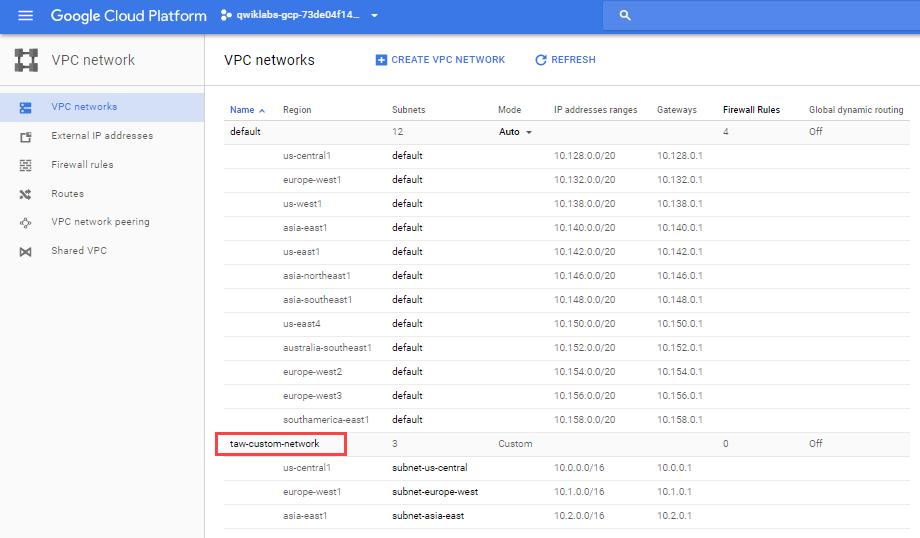Click the plus icon for Create VPC Network
920x538 pixels.
(381, 60)
